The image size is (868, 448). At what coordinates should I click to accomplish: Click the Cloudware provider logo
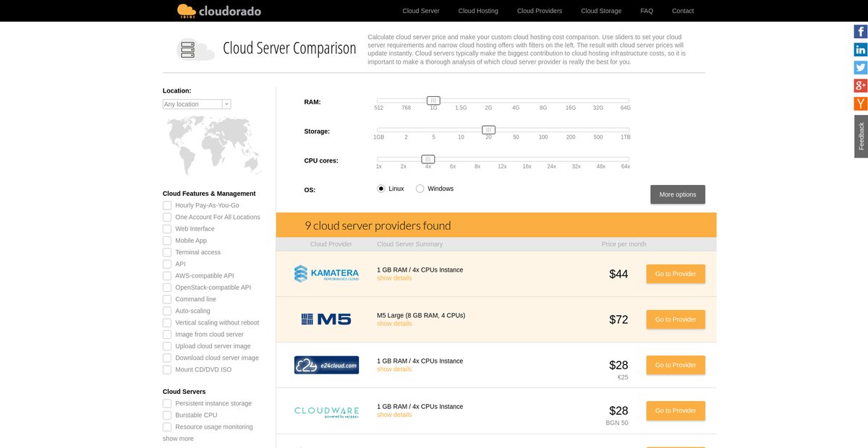point(326,411)
